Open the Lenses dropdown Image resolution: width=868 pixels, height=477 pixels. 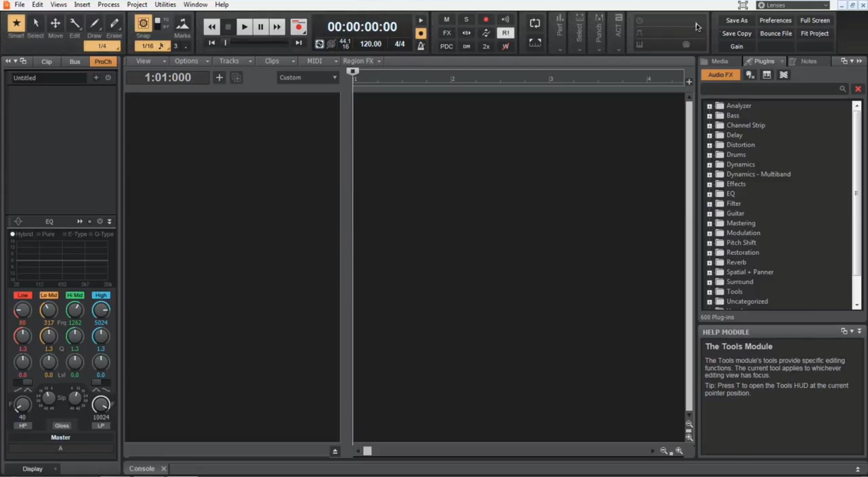tap(793, 5)
